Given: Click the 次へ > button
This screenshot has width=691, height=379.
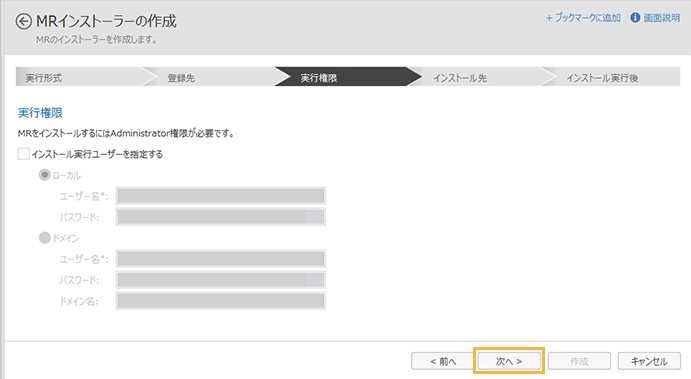Looking at the screenshot, I should point(509,361).
